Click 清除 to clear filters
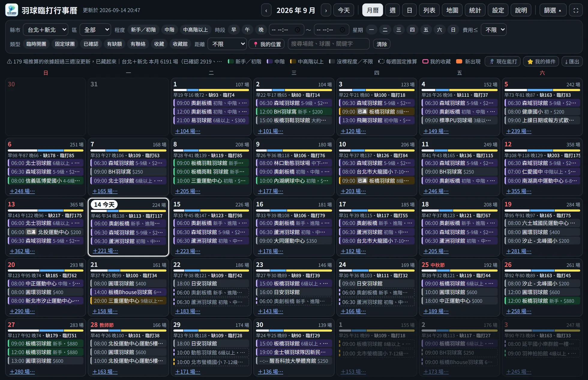This screenshot has height=380, width=588. pyautogui.click(x=382, y=44)
